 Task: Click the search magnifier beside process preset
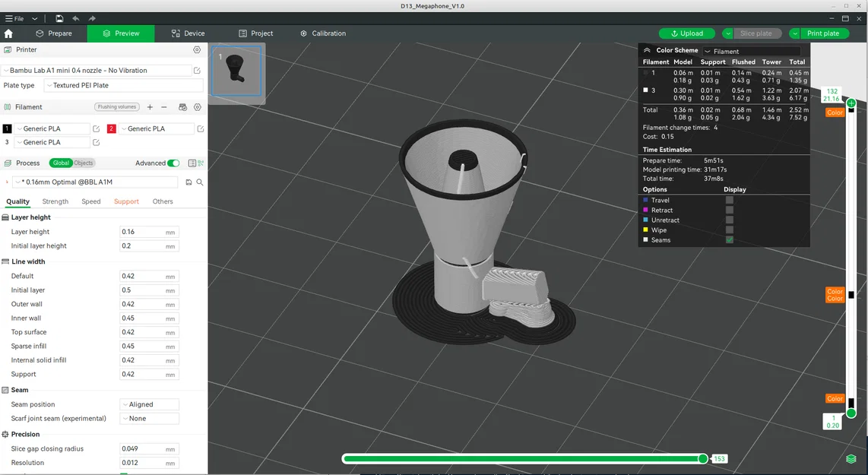[x=200, y=182]
